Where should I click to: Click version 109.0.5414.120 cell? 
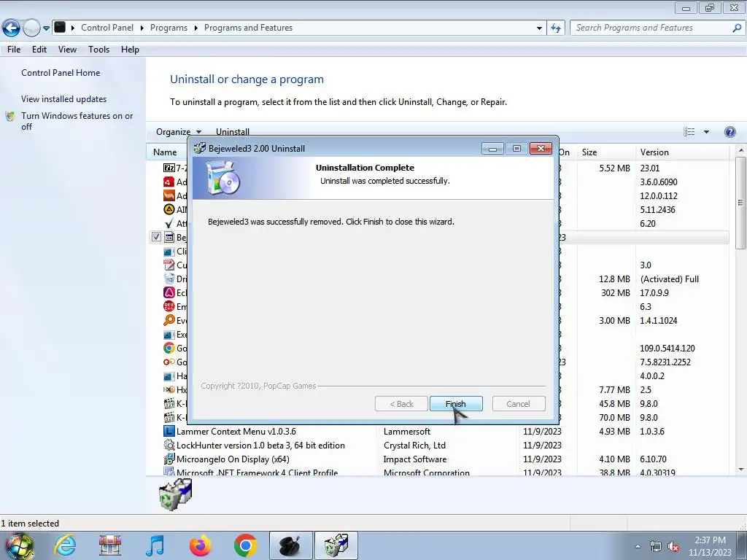[x=667, y=348]
